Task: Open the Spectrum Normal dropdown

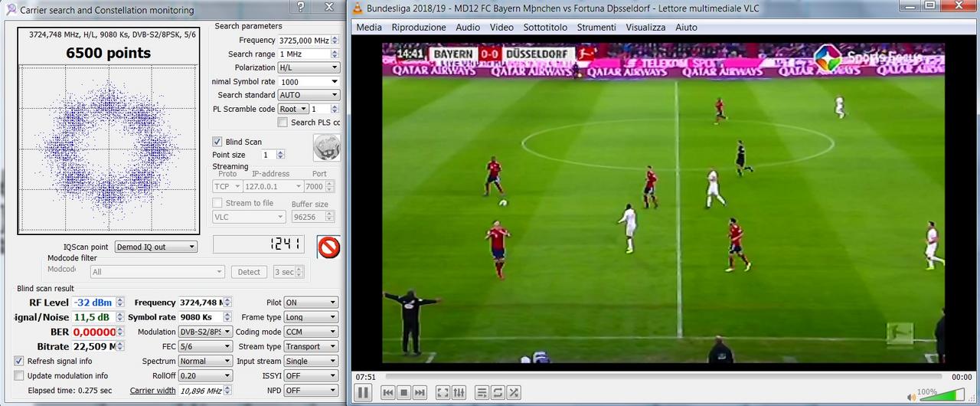Action: point(205,361)
